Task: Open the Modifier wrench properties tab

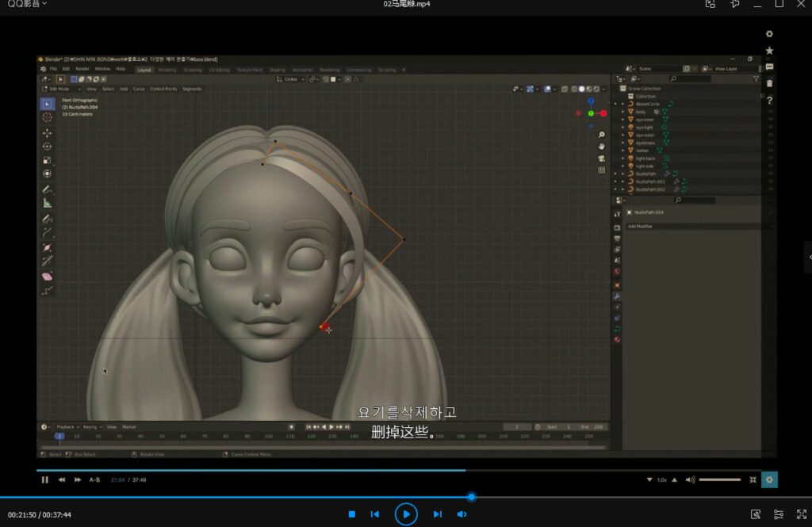Action: (x=617, y=296)
